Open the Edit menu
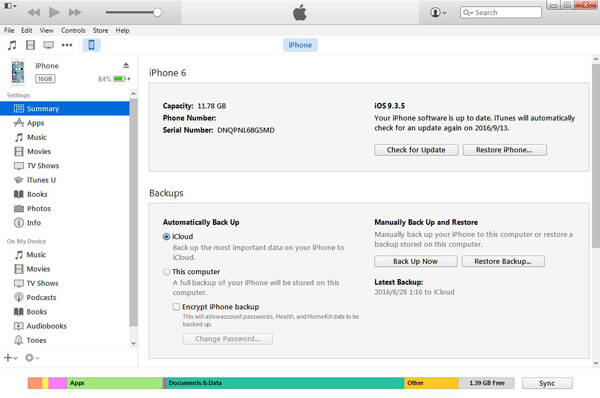This screenshot has width=600, height=398. (26, 30)
